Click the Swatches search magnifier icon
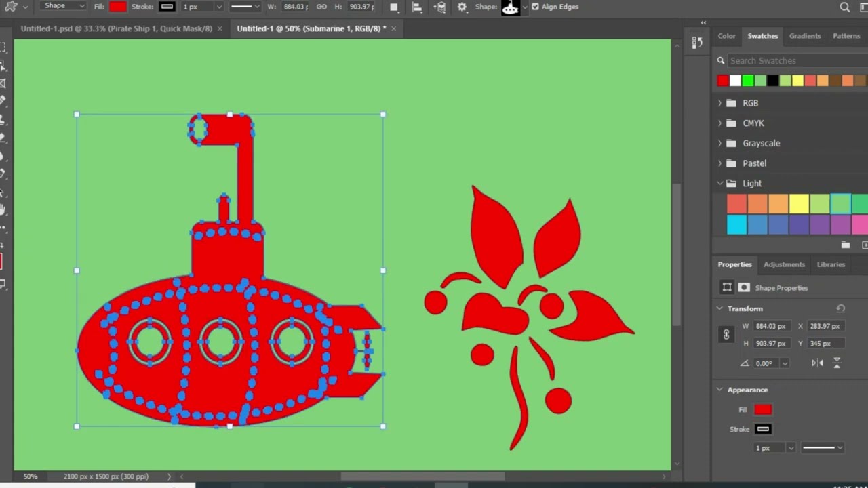Image resolution: width=868 pixels, height=488 pixels. click(721, 61)
